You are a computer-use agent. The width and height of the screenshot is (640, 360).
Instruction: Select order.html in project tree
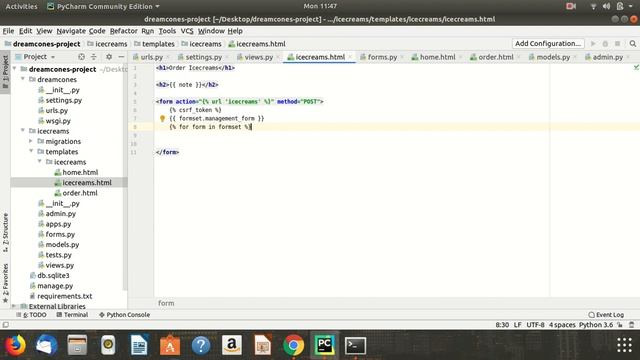(x=80, y=193)
